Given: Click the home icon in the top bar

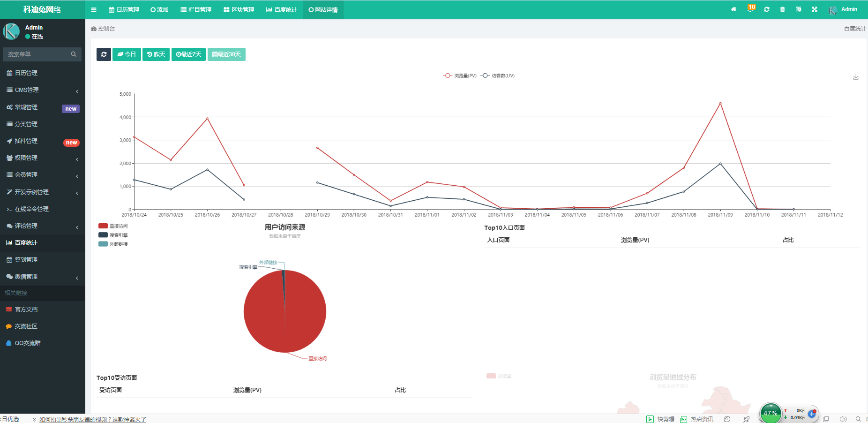Looking at the screenshot, I should [x=733, y=9].
